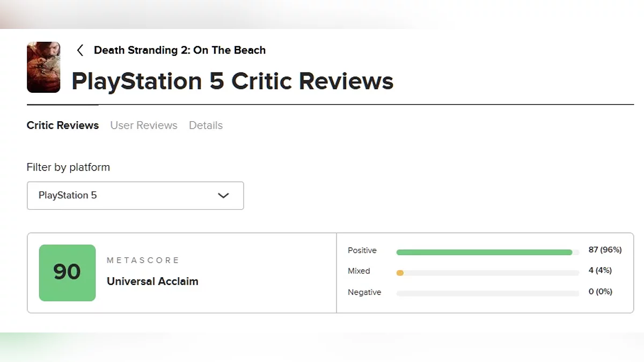Select the Critic Reviews tab
The height and width of the screenshot is (362, 644).
coord(63,125)
